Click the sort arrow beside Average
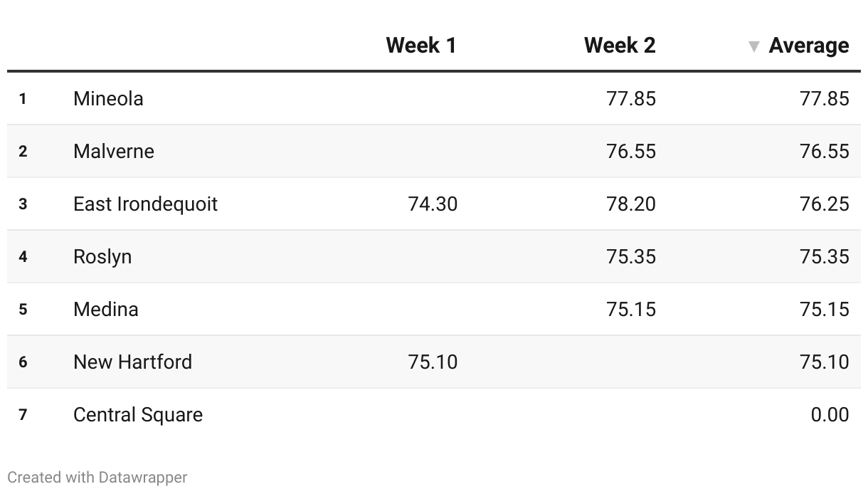 pos(754,47)
